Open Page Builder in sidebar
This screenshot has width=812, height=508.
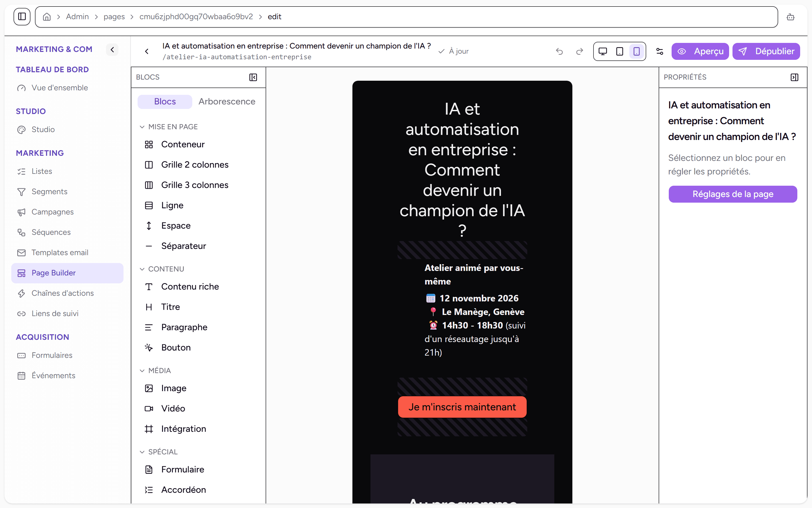coord(67,273)
